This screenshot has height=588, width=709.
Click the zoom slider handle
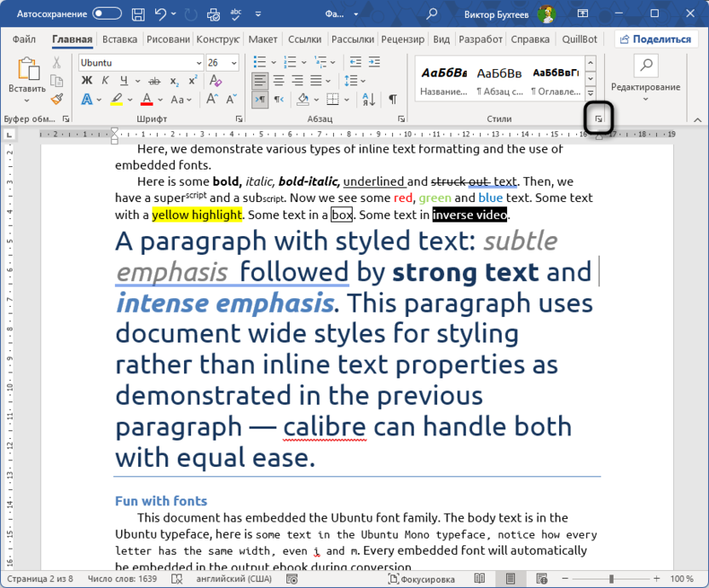pyautogui.click(x=611, y=579)
